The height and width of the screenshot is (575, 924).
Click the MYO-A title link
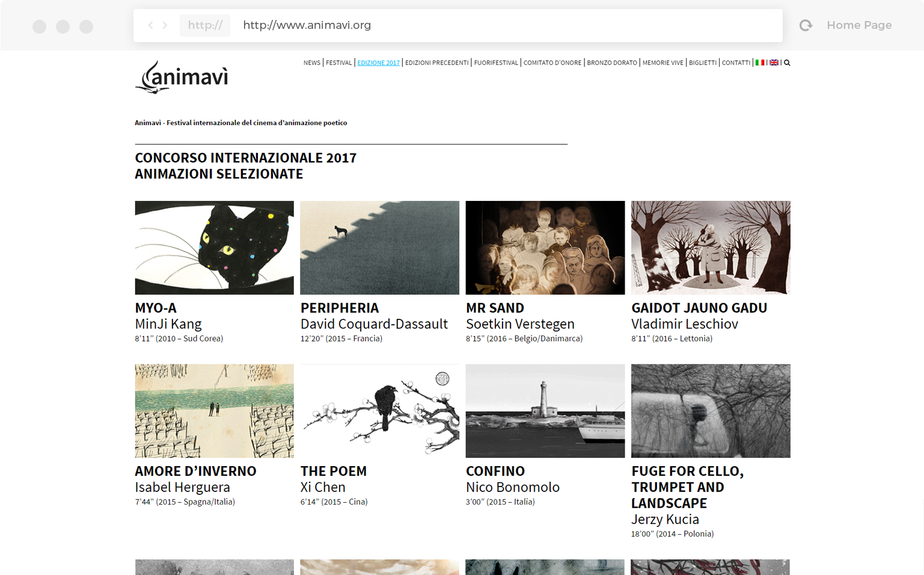click(x=156, y=308)
